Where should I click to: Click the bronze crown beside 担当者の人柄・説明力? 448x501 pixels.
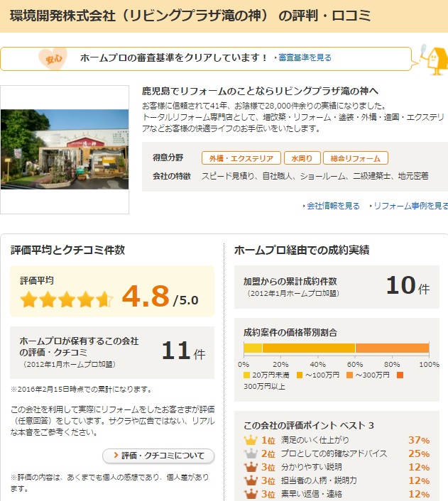[251, 480]
